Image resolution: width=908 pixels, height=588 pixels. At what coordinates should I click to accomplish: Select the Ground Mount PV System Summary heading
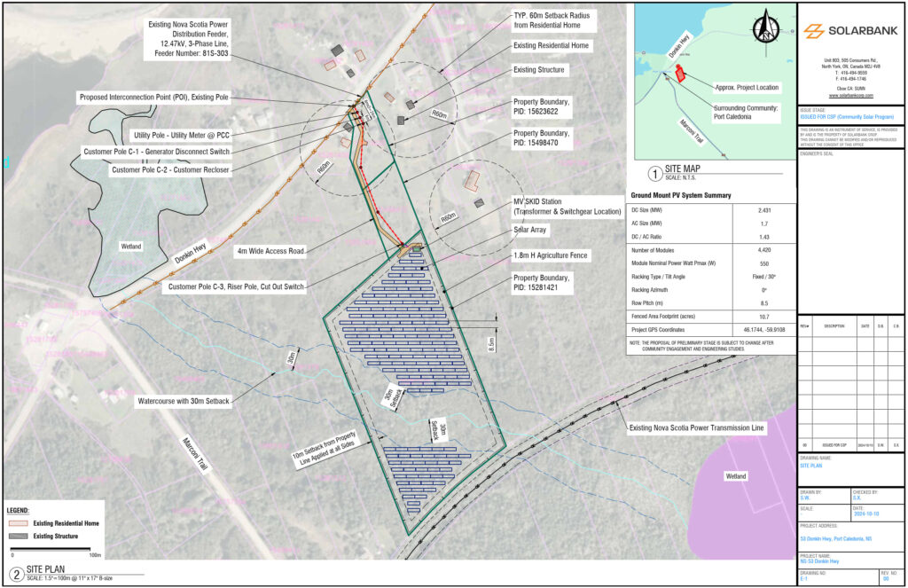(681, 196)
